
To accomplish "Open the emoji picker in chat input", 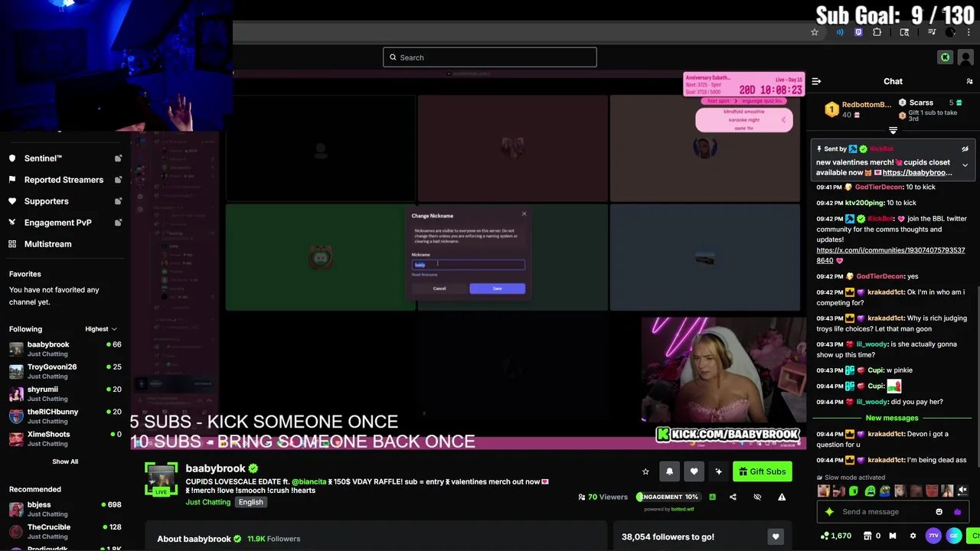I will click(939, 512).
